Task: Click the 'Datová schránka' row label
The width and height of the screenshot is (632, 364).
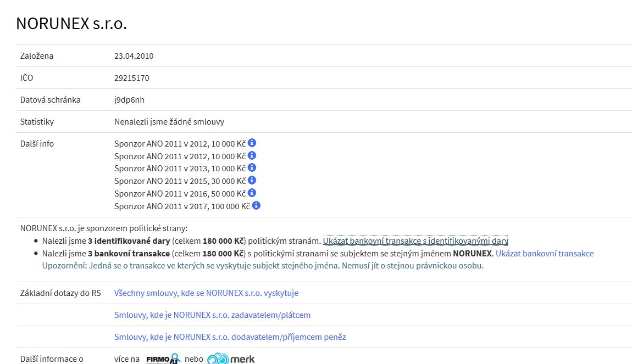Action: coord(51,100)
